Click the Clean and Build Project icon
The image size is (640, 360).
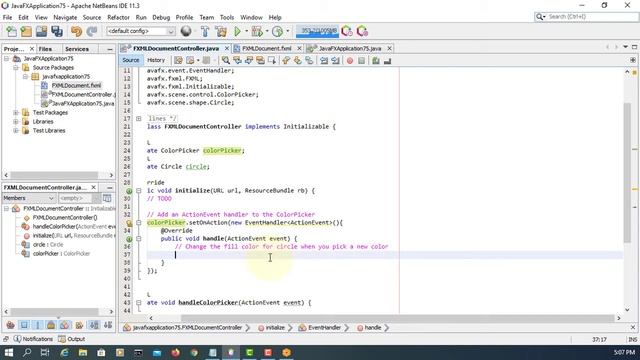(221, 31)
